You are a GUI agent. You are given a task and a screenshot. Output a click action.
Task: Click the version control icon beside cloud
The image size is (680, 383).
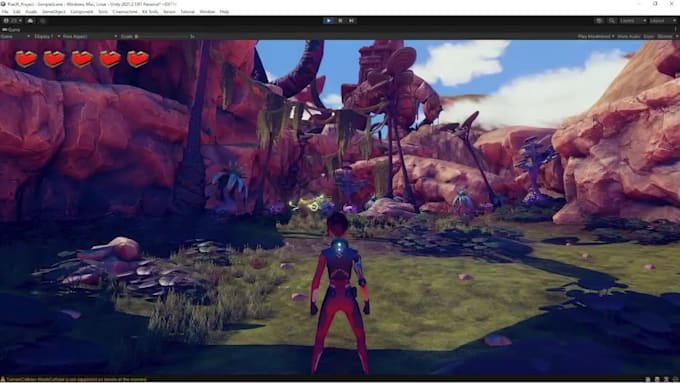(x=43, y=20)
